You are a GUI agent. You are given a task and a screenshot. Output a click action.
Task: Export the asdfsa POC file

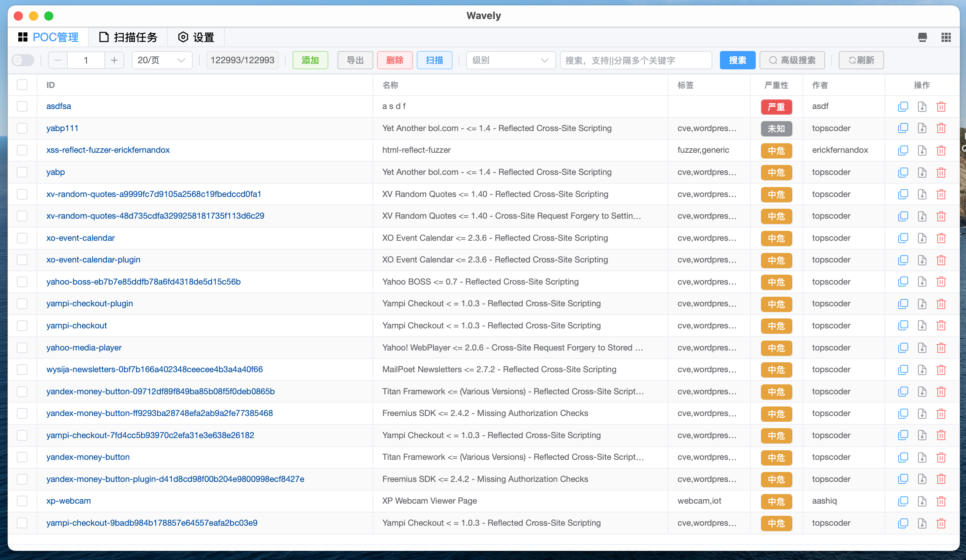click(922, 107)
